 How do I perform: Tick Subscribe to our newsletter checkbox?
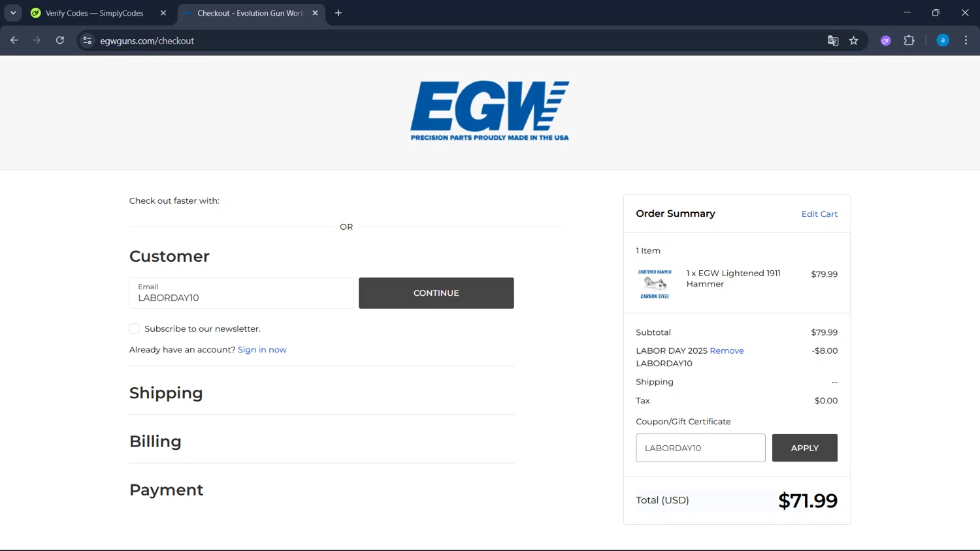[x=134, y=328]
